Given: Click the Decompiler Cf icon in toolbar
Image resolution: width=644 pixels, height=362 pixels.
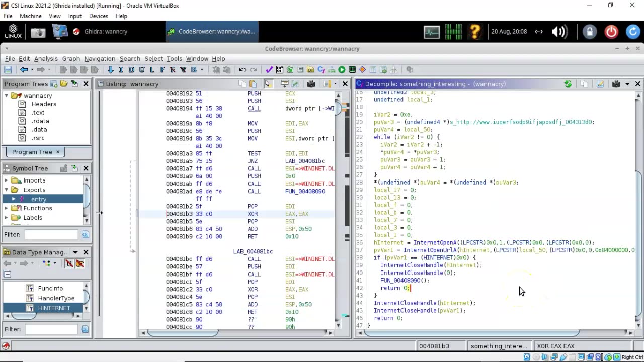Looking at the screenshot, I should (321, 70).
